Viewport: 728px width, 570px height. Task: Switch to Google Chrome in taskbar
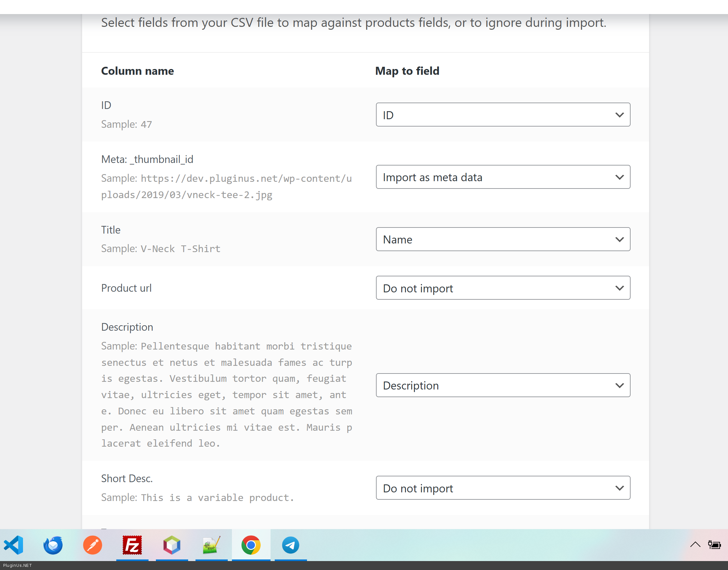(251, 545)
